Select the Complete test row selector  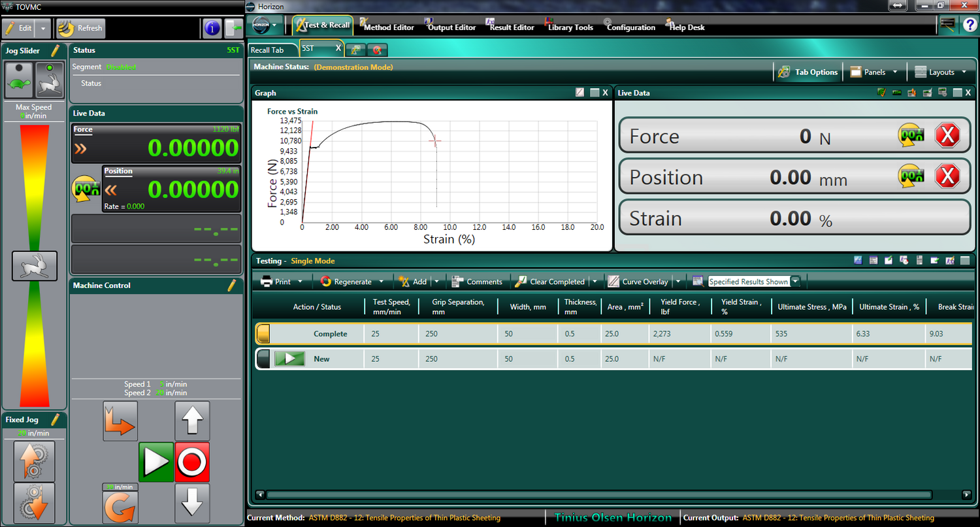[263, 334]
